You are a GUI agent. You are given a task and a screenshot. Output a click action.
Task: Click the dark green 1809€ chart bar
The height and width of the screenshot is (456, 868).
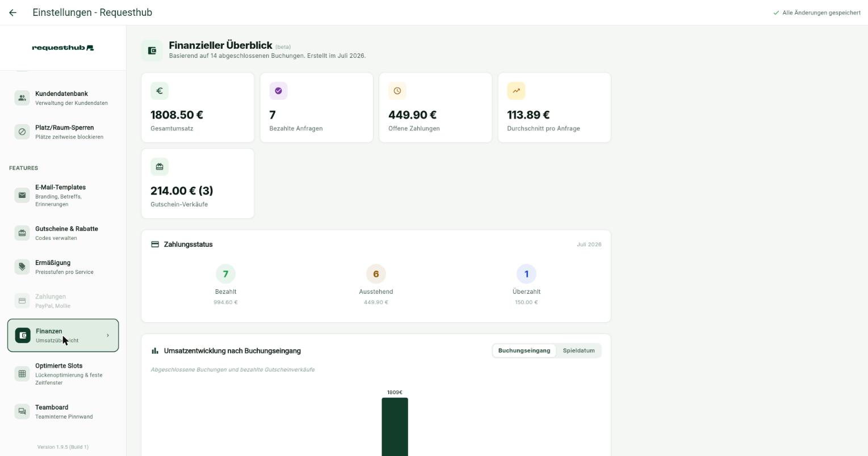(395, 427)
